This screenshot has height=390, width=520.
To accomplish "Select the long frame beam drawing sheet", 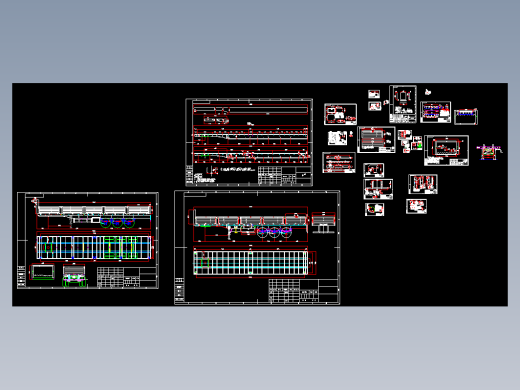I will click(249, 142).
